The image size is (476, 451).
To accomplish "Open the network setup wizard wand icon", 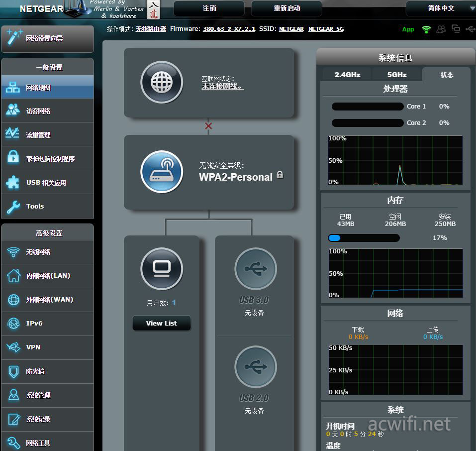I will click(14, 37).
